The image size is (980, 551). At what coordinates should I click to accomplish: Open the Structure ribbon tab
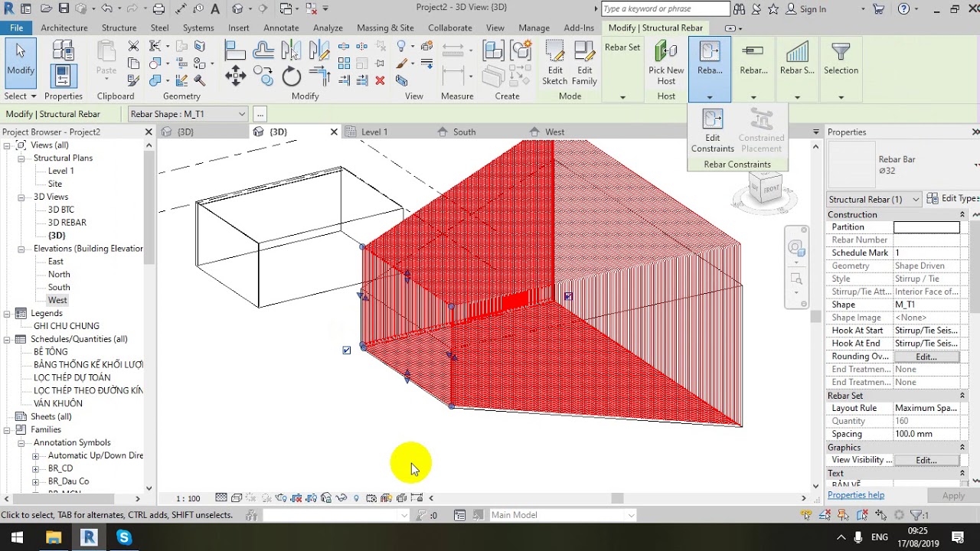(x=119, y=28)
